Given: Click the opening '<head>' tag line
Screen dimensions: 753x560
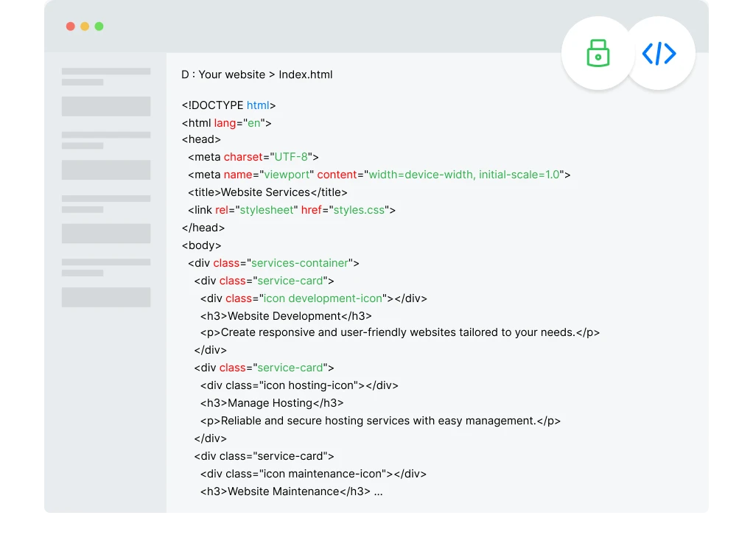Looking at the screenshot, I should [201, 139].
